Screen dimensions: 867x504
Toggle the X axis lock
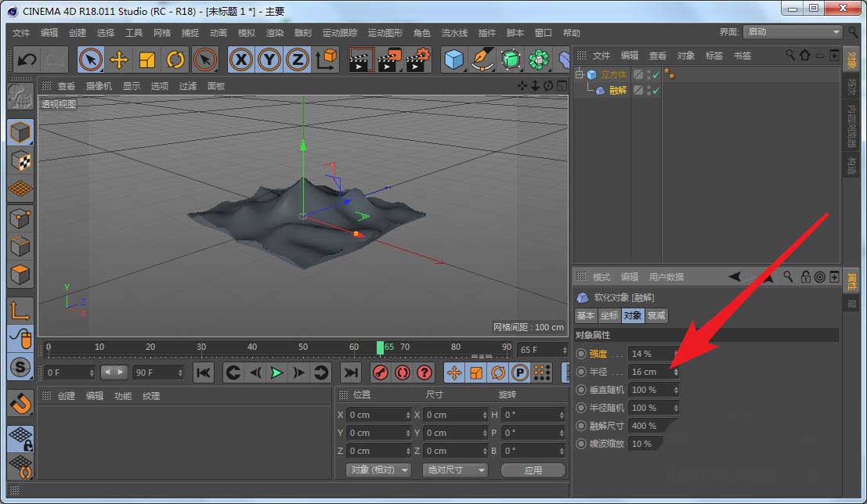tap(241, 59)
